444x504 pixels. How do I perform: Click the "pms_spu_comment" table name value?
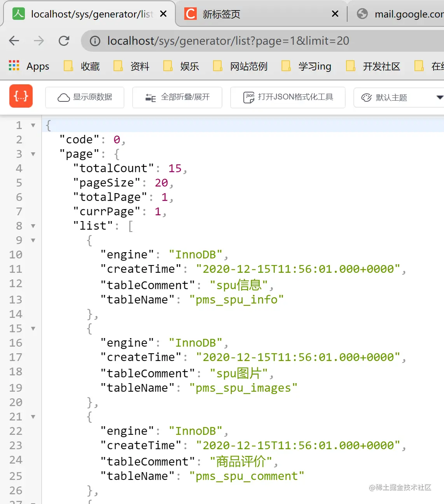click(x=247, y=476)
